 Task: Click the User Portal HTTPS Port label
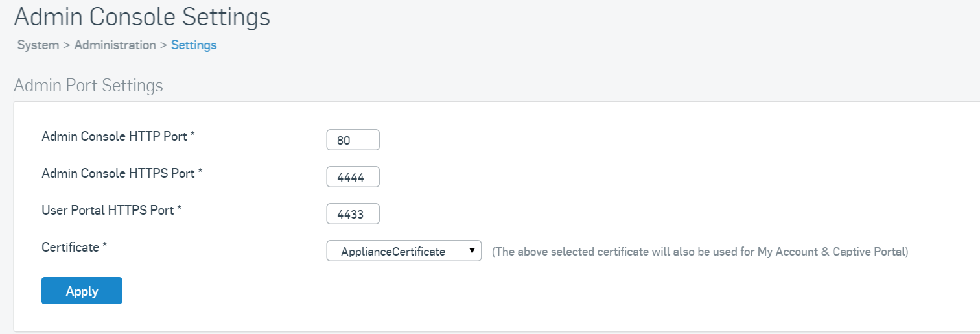pyautogui.click(x=108, y=211)
